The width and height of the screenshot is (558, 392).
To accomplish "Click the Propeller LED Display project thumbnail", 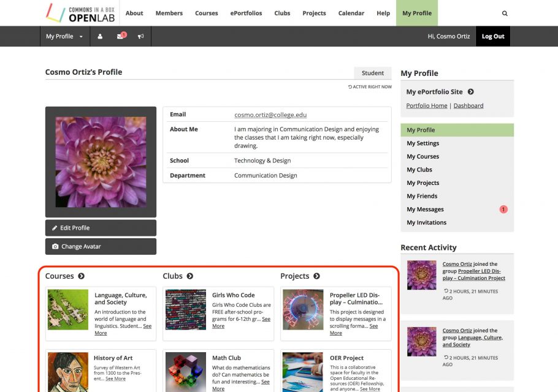I will point(303,309).
